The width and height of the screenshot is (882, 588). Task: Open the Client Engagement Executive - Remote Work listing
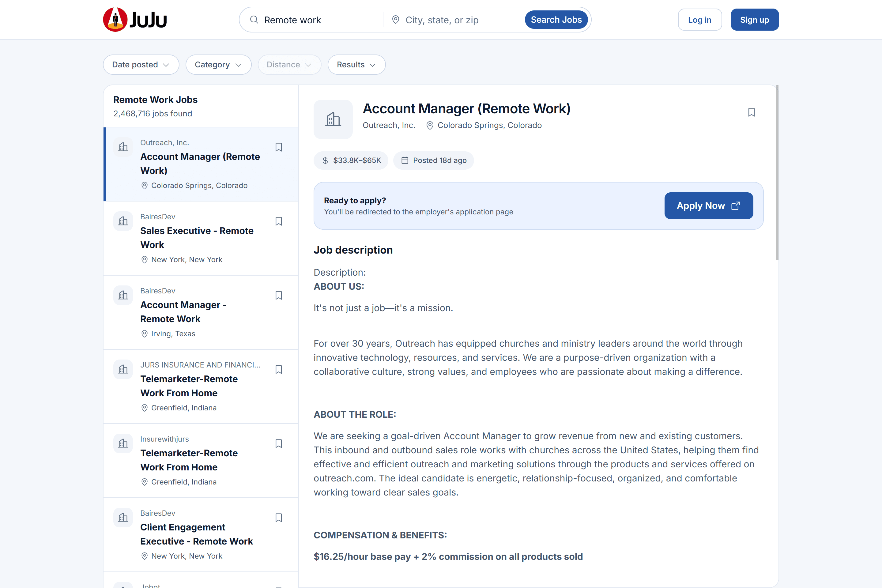[201, 535]
